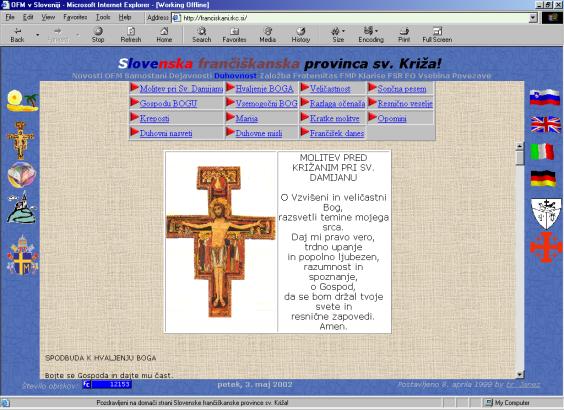Click the British flag icon
Image resolution: width=564 pixels, height=410 pixels.
point(546,124)
